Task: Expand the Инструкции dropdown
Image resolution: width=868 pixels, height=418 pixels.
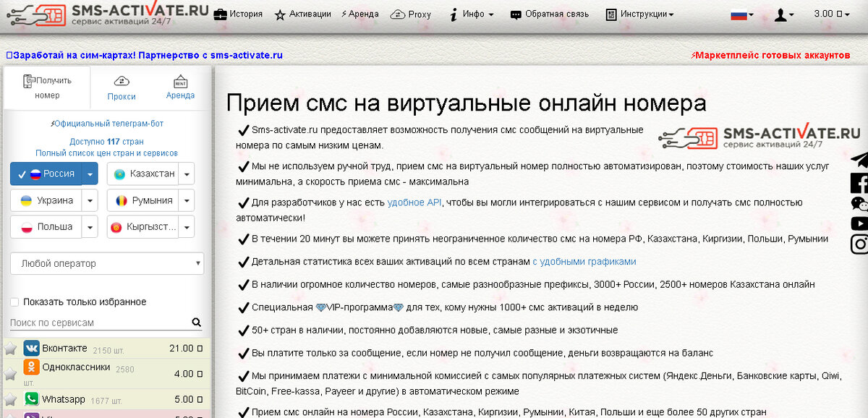Action: point(639,14)
